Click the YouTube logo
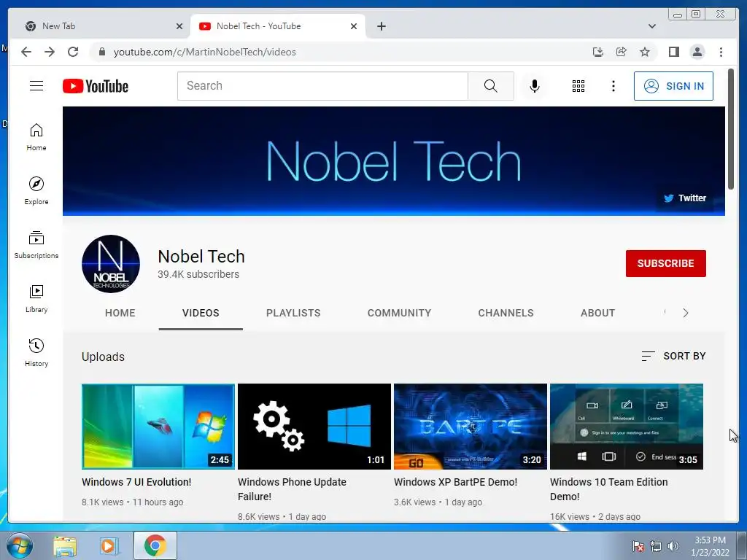 point(96,86)
